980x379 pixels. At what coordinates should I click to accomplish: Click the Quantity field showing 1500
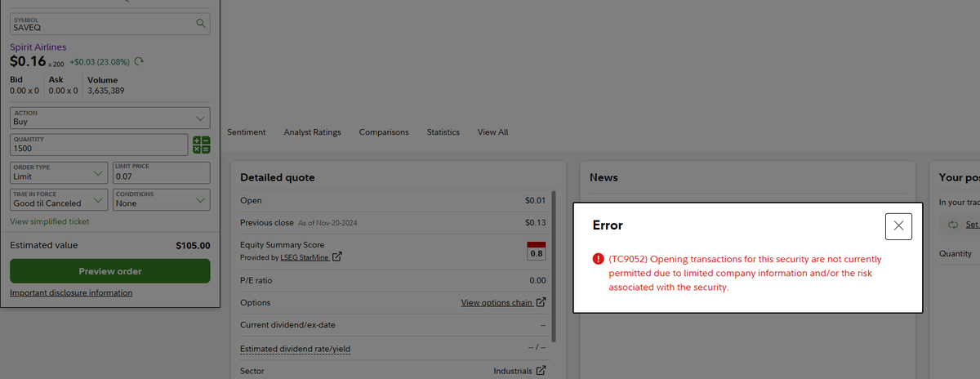pyautogui.click(x=100, y=145)
